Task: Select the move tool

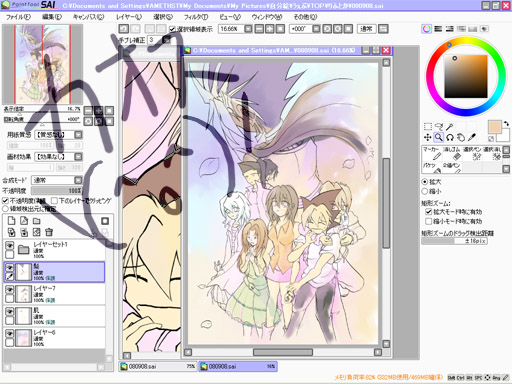Action: tap(428, 137)
